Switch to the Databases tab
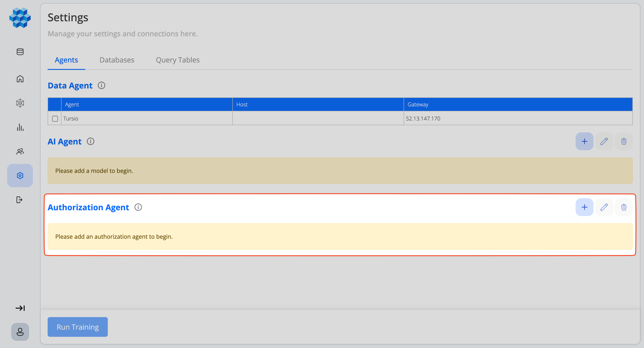Image resolution: width=644 pixels, height=348 pixels. [117, 60]
